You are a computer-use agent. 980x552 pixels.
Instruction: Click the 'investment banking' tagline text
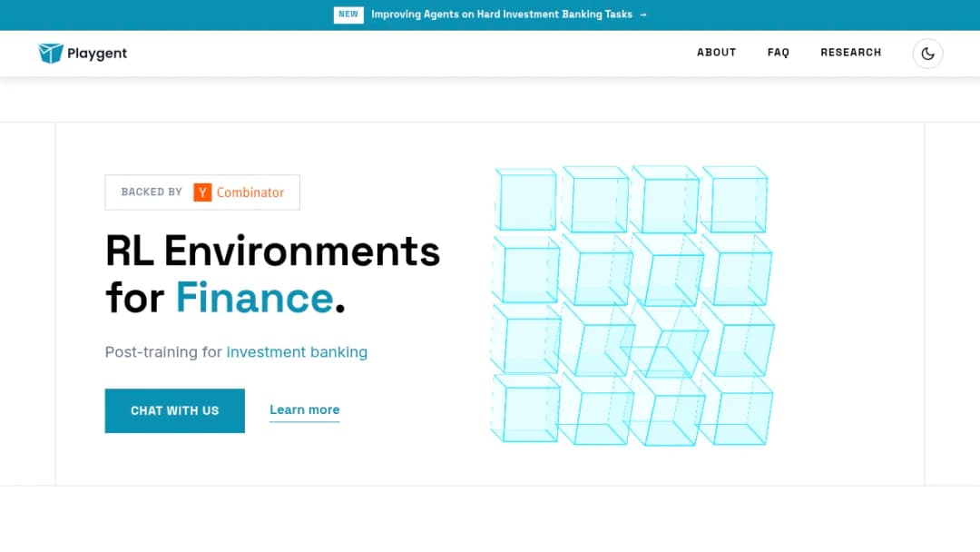pos(297,352)
